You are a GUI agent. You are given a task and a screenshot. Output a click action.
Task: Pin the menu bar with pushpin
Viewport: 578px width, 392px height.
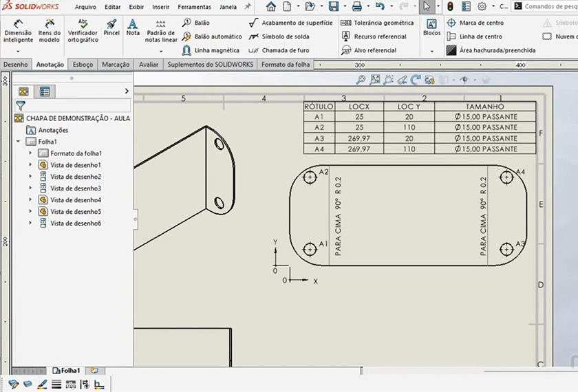(x=248, y=6)
